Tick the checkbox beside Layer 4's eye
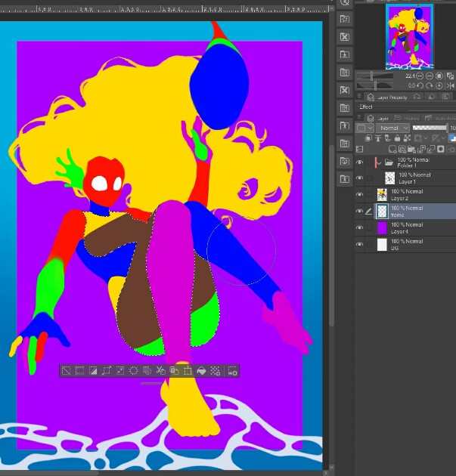456x476 pixels. pos(369,227)
